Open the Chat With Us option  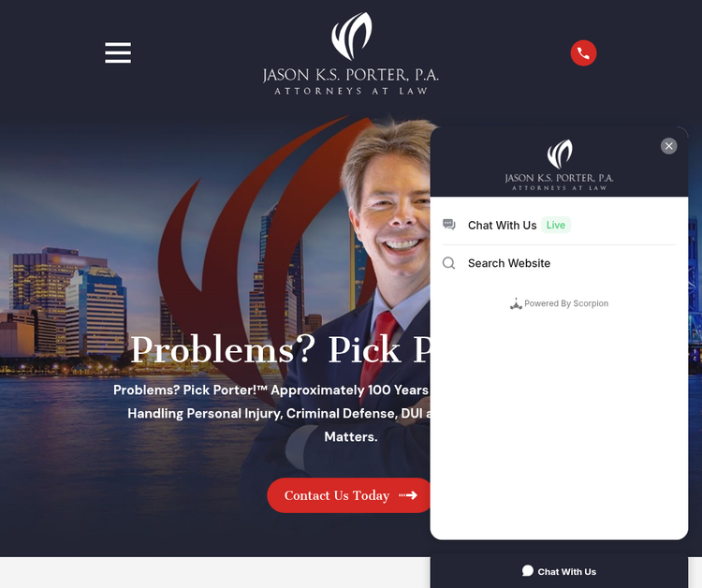tap(559, 225)
